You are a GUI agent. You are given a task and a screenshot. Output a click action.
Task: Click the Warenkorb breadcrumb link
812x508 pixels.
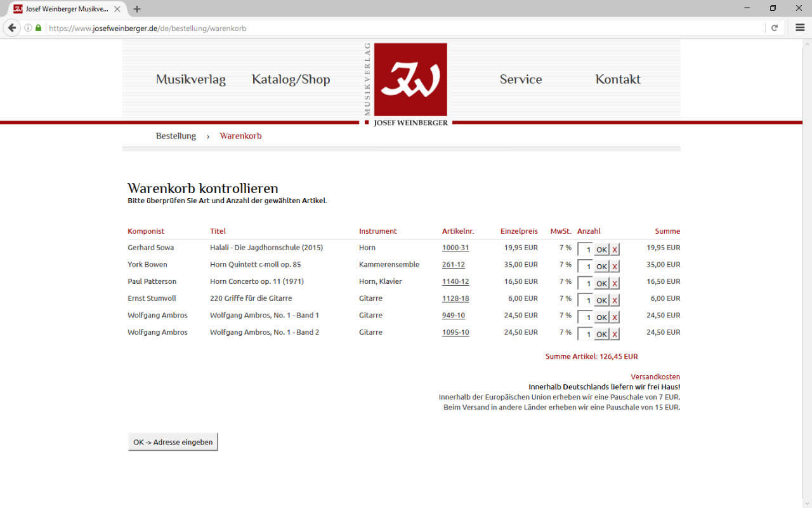[240, 136]
